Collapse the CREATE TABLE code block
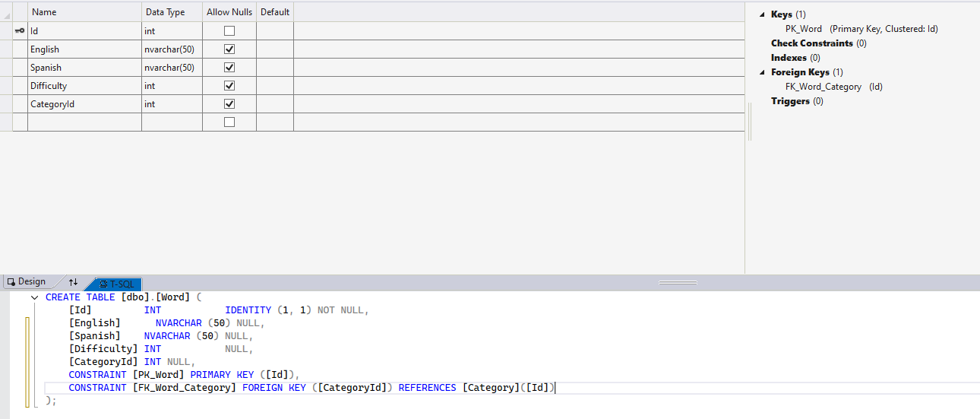 coord(34,297)
